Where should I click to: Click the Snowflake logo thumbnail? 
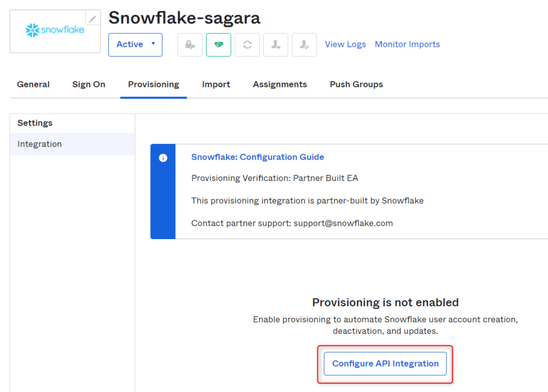tap(55, 30)
